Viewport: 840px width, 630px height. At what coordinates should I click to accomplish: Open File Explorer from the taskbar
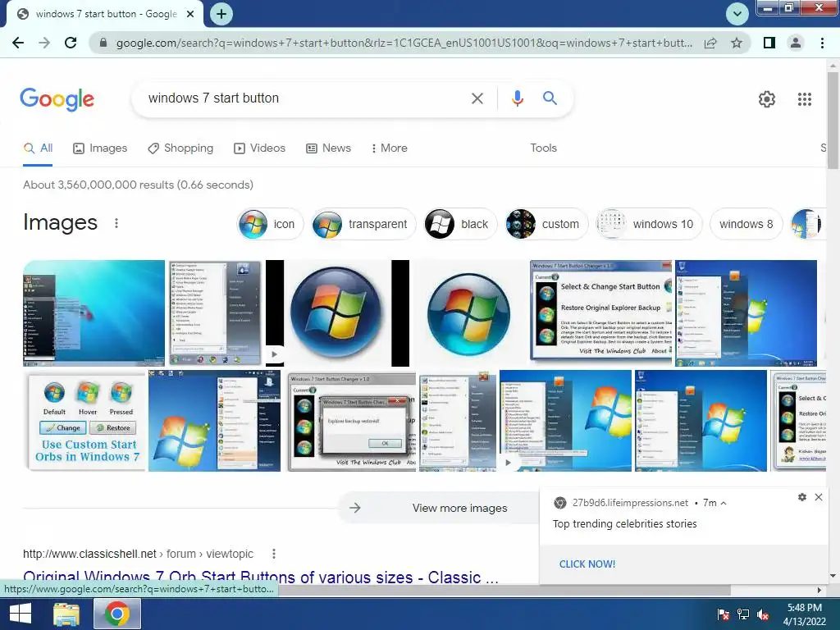pyautogui.click(x=66, y=614)
